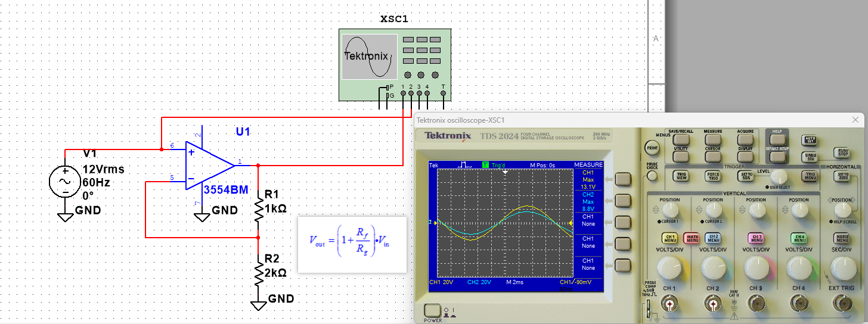Click the FORCE TRIG button
This screenshot has width=868, height=324.
pos(713,176)
